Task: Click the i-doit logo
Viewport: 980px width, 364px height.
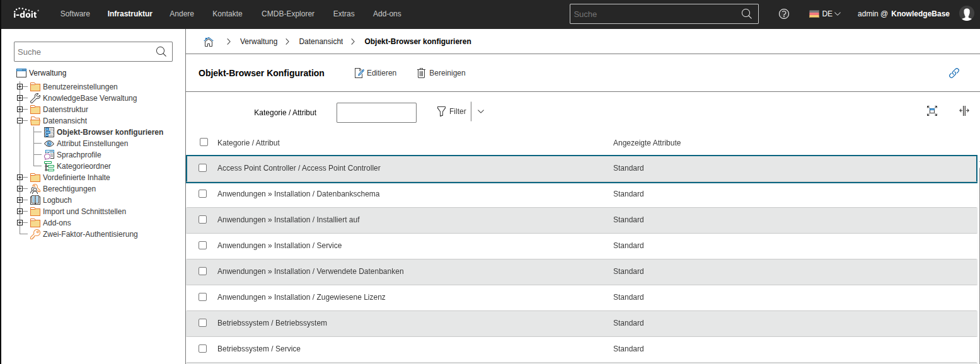Action: click(26, 13)
